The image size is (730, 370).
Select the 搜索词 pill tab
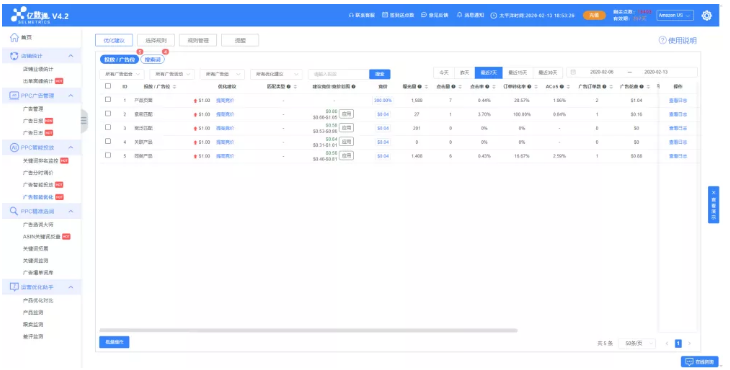152,60
